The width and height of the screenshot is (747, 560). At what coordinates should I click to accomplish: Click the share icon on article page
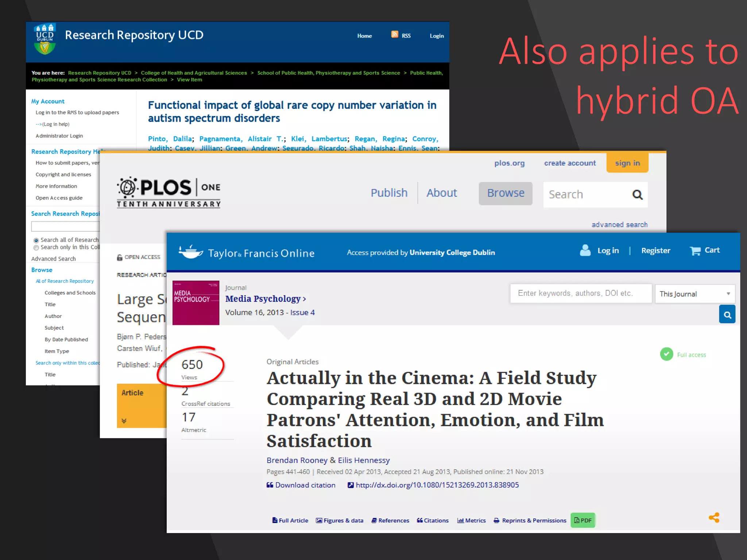714,518
